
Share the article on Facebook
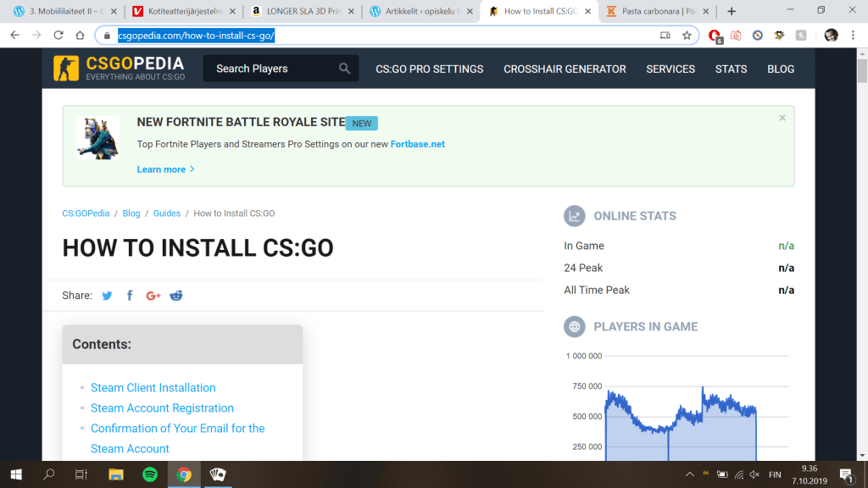tap(130, 296)
